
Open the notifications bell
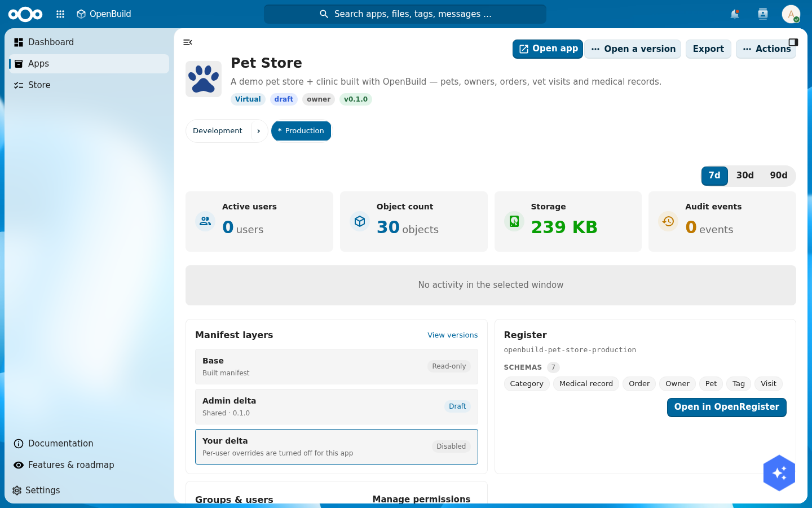735,14
